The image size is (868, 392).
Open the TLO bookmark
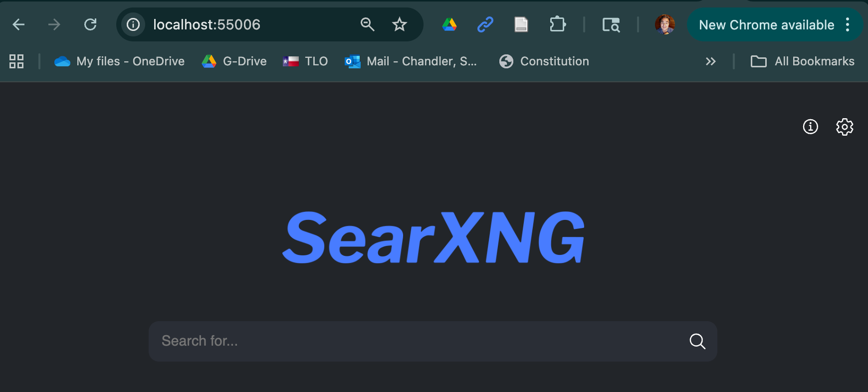305,61
